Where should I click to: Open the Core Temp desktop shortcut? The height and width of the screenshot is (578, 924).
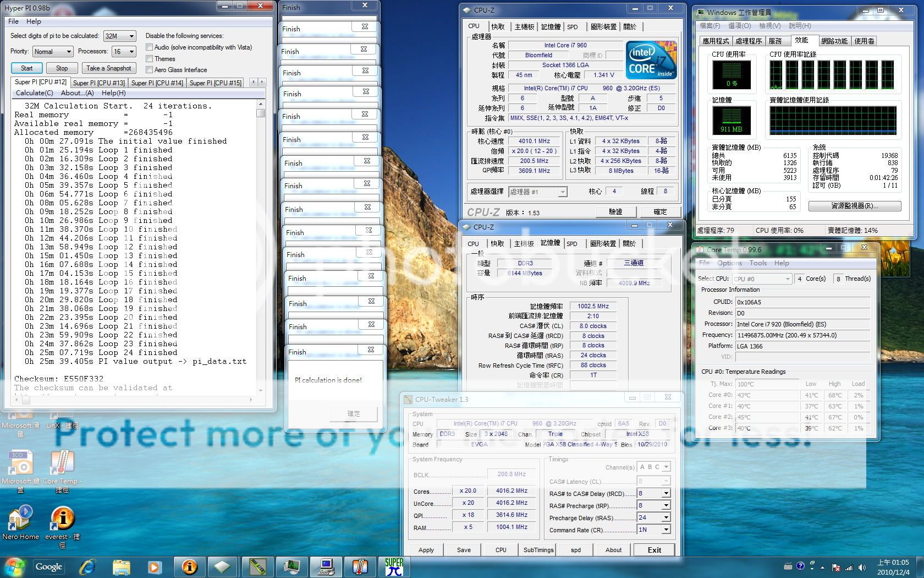point(62,472)
